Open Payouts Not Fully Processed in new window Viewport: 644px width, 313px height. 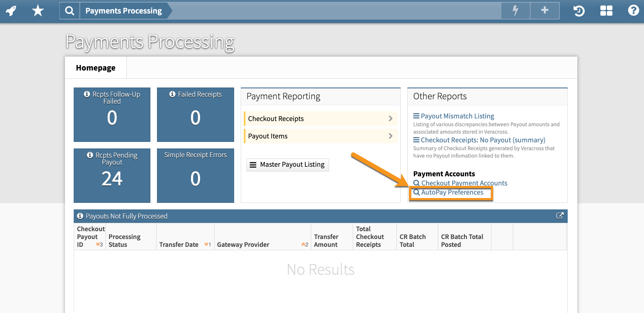tap(560, 215)
